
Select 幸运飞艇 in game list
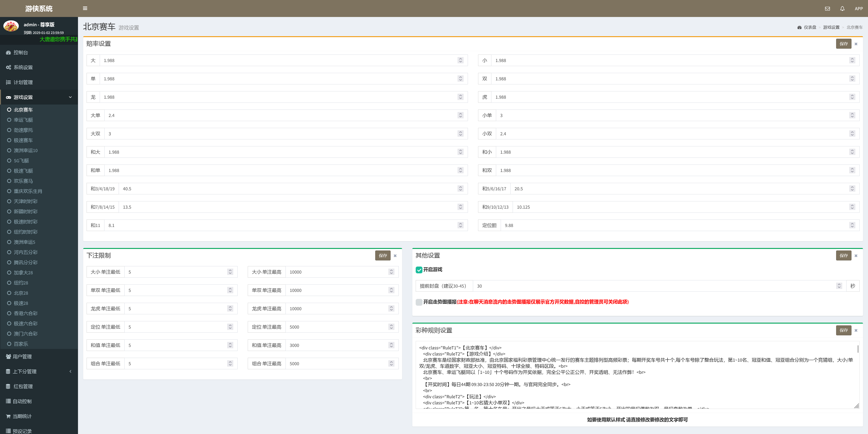(23, 120)
